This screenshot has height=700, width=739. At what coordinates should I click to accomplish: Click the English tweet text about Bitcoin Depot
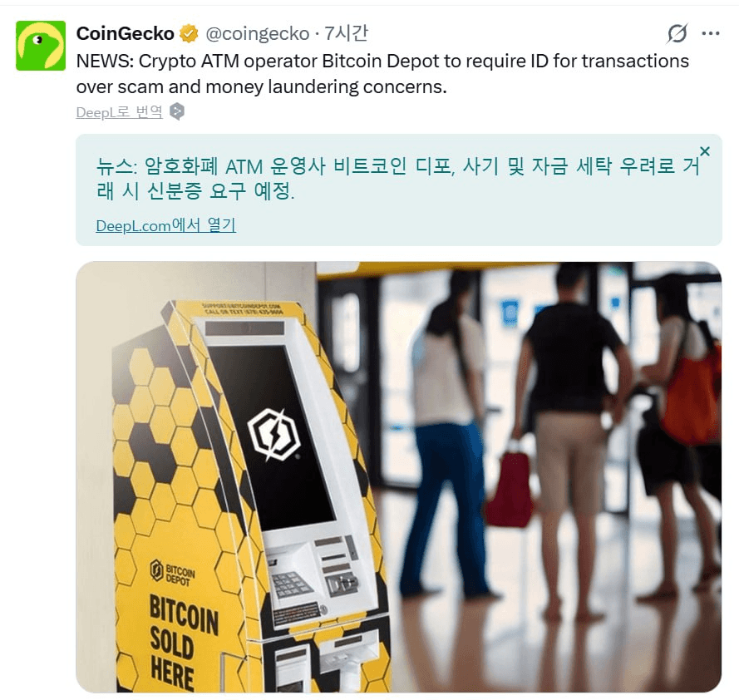point(382,74)
